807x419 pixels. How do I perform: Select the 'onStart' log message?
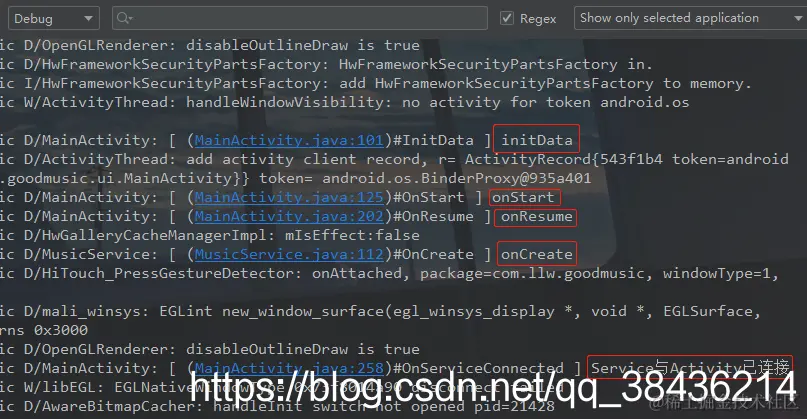point(523,197)
